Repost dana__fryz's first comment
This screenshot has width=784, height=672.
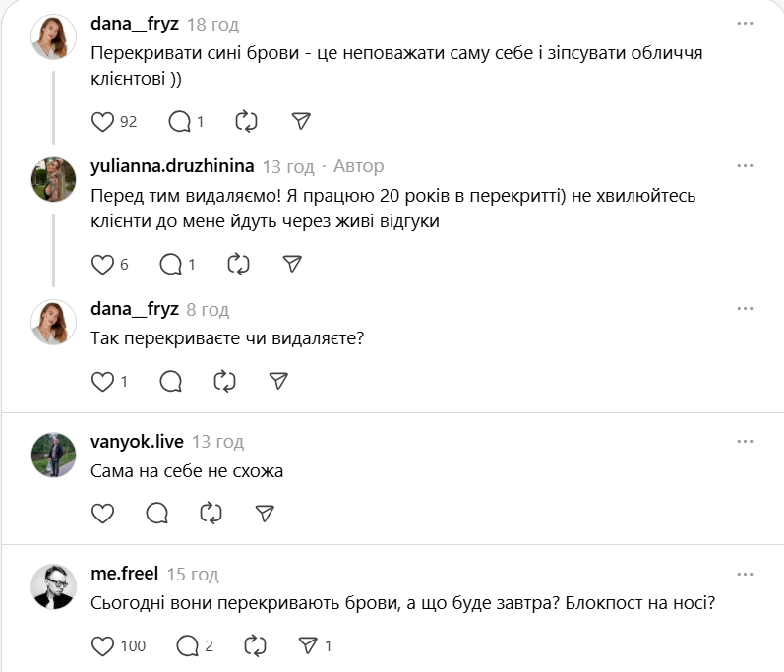(x=246, y=122)
